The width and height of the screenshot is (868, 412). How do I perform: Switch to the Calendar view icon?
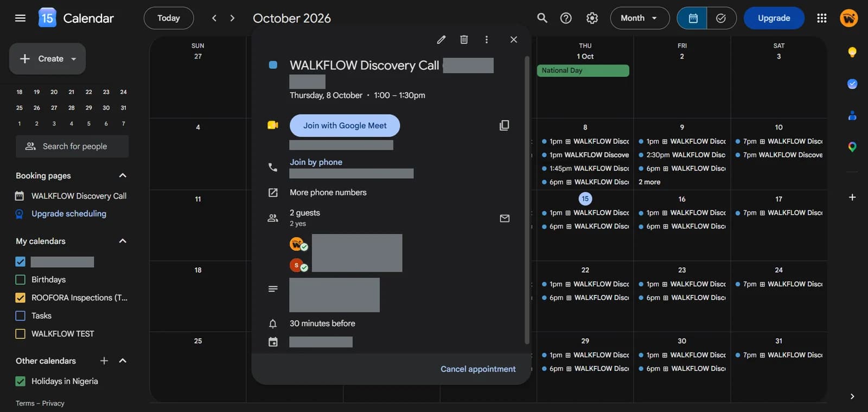pos(693,18)
